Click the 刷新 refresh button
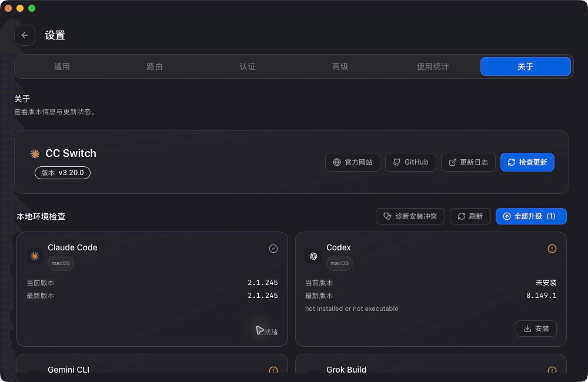This screenshot has height=382, width=588. pos(470,216)
